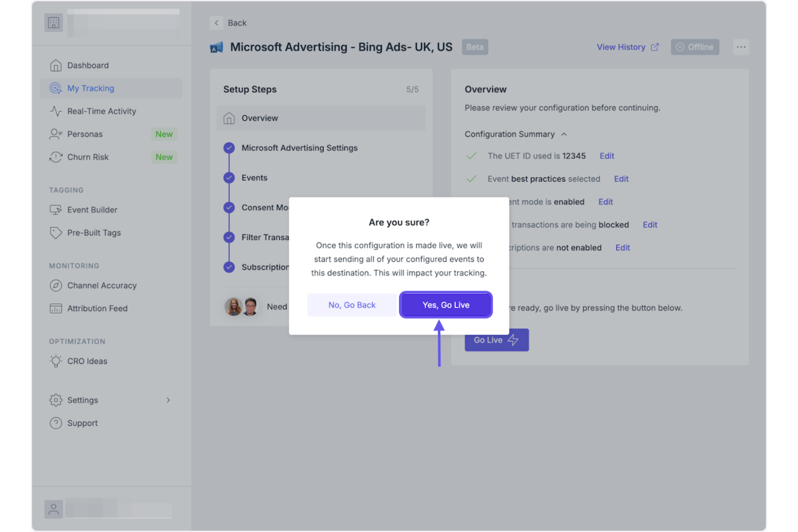The width and height of the screenshot is (798, 532).
Task: Edit consent mode enabled setting
Action: (606, 202)
